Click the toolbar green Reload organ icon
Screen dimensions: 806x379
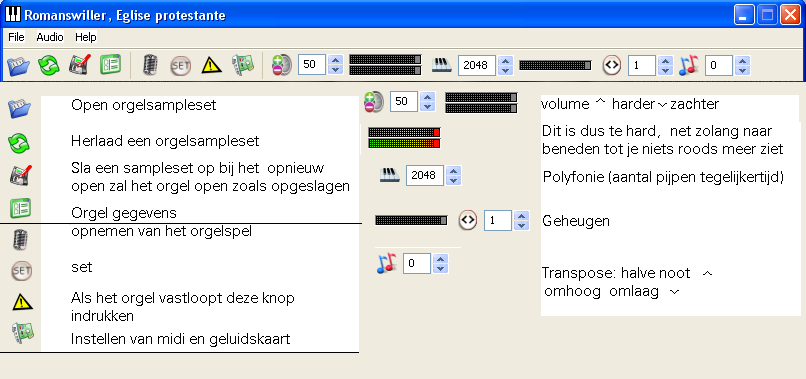tap(48, 65)
